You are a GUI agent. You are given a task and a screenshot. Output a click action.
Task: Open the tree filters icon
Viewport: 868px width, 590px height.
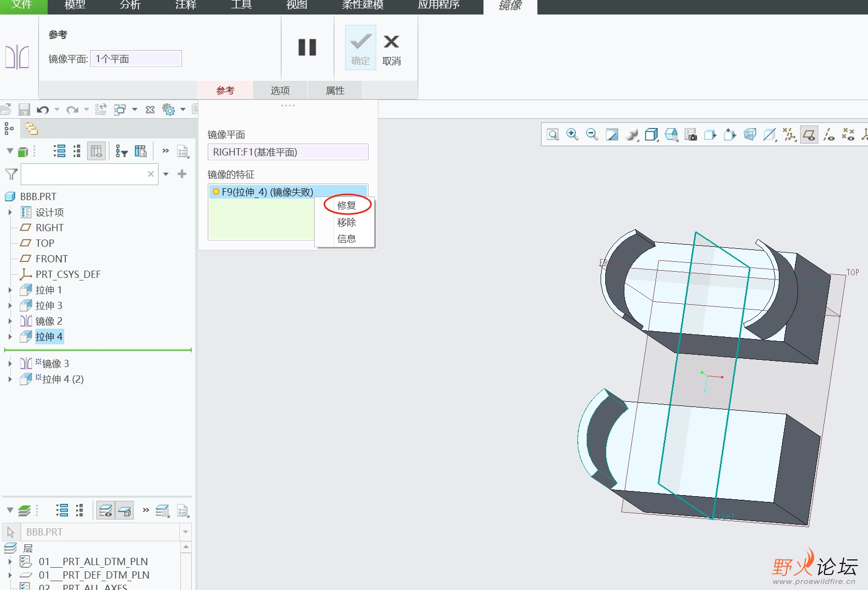(122, 151)
